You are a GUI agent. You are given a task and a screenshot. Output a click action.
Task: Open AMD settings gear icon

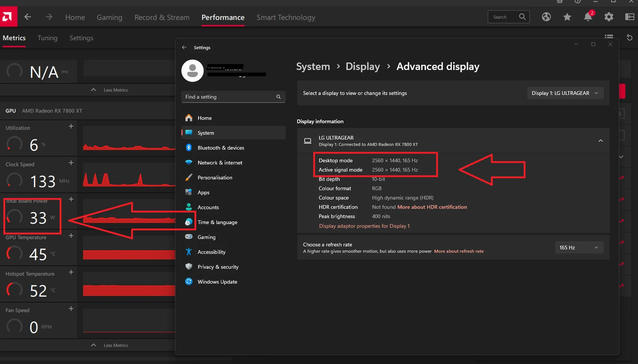click(609, 17)
